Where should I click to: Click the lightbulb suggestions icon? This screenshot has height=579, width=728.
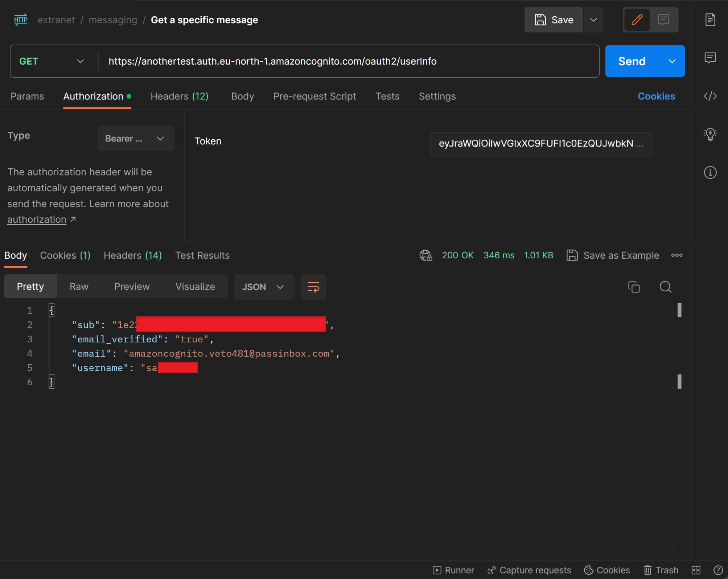click(710, 134)
